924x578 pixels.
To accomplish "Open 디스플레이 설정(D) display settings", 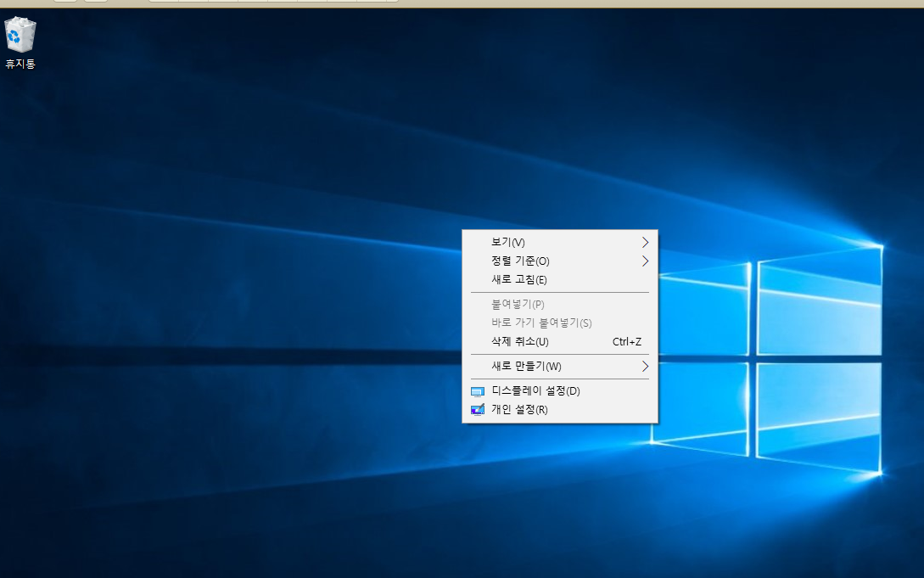I will click(x=535, y=391).
